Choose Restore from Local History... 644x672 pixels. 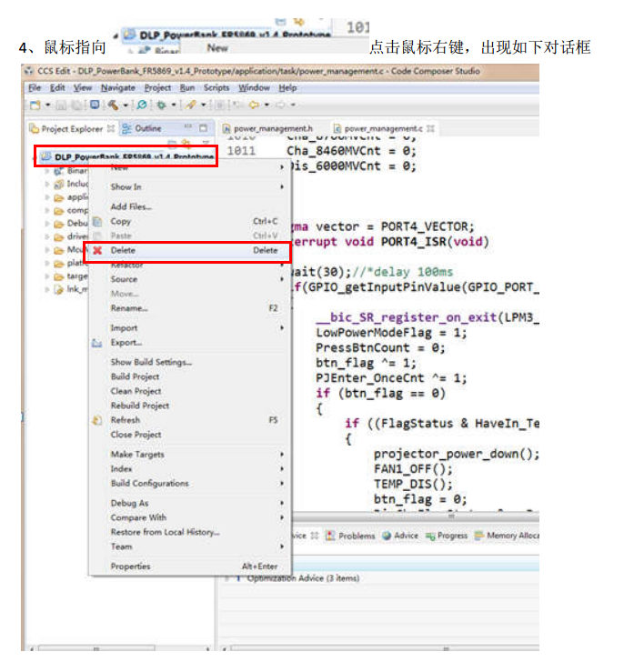[190, 533]
